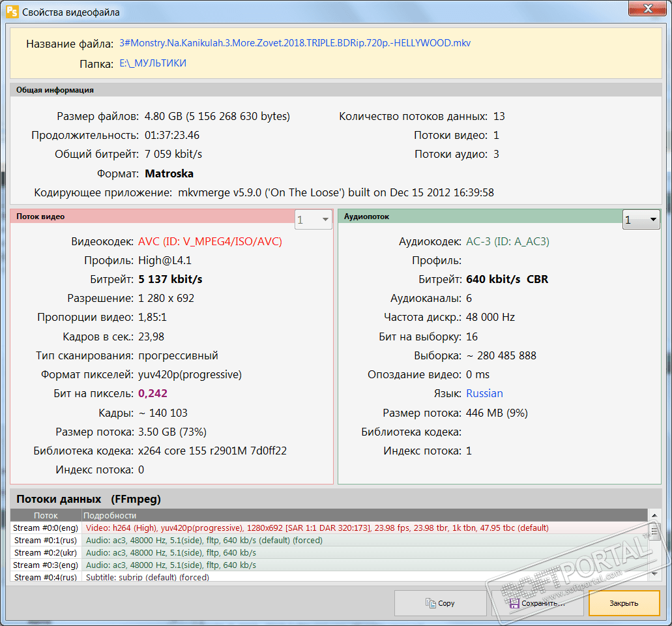Screen dimensions: 672x626
Task: Click the sampling rate value 48 000 Hz
Action: (x=490, y=317)
